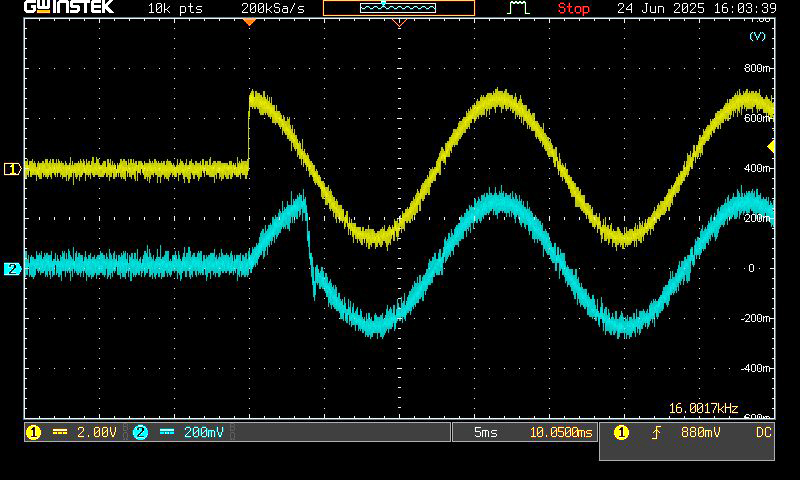Click the GW Instek logo

coord(68,8)
